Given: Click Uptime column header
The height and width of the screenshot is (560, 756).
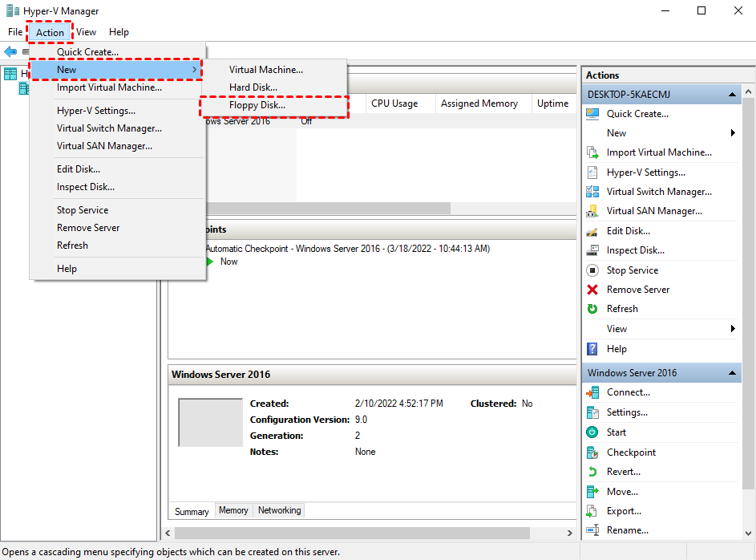Looking at the screenshot, I should (x=553, y=103).
